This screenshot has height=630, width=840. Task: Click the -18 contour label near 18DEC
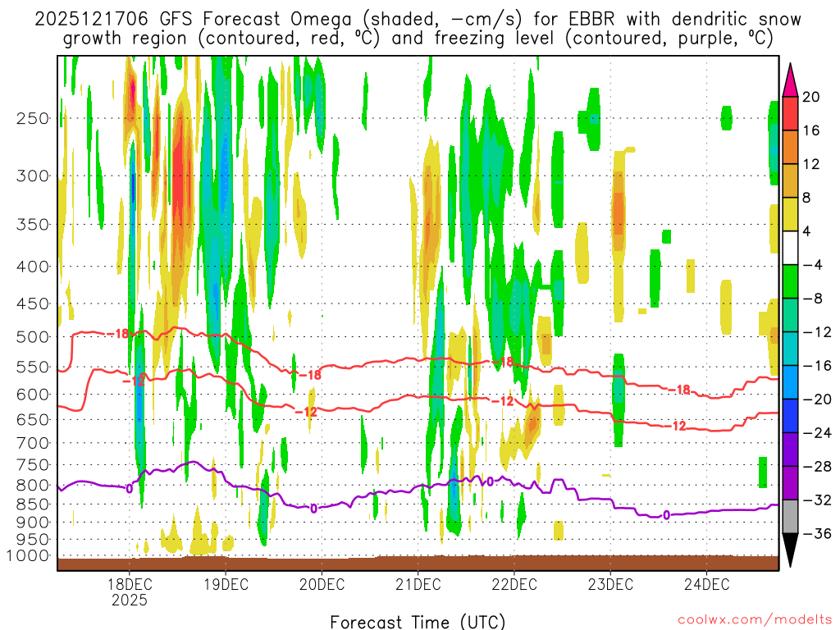(118, 334)
